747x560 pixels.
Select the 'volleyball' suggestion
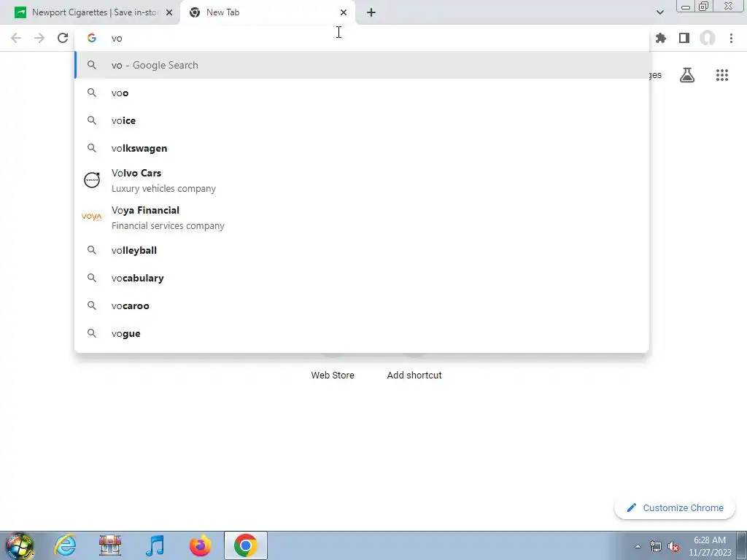[x=362, y=250]
